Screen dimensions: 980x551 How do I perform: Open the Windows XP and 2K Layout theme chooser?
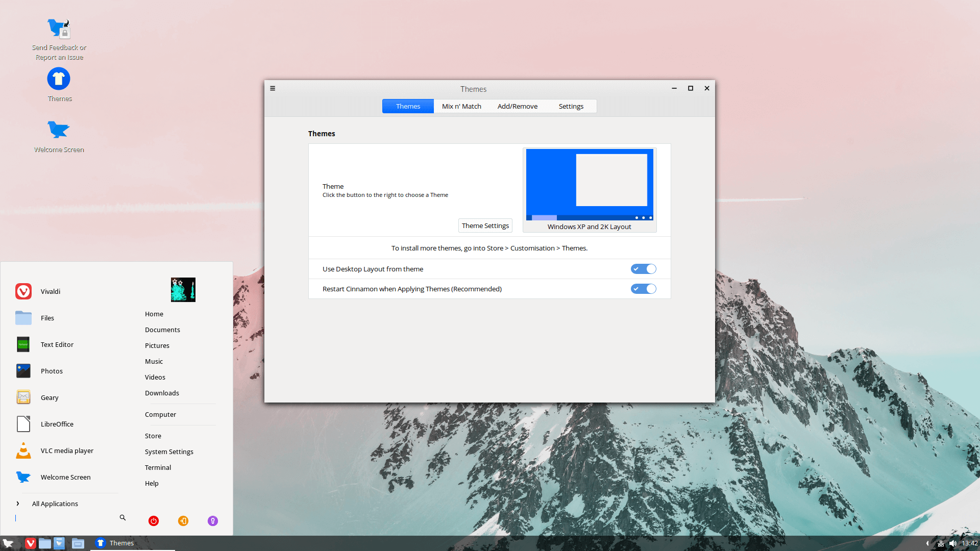click(x=590, y=190)
